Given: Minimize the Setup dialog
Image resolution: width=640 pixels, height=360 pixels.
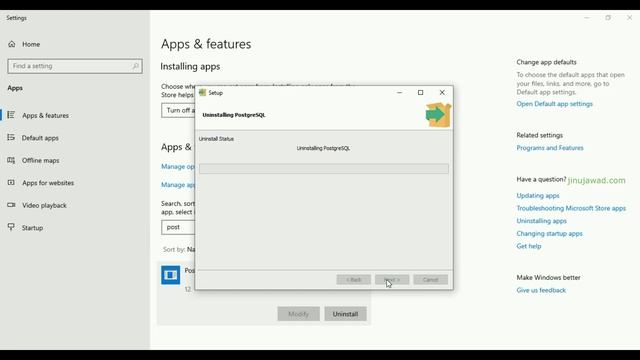Looking at the screenshot, I should point(399,93).
